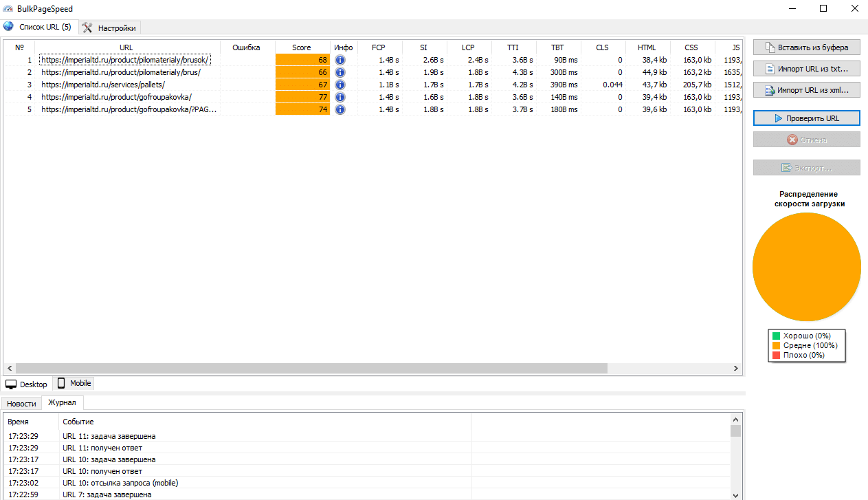Viewport: 868px width, 500px height.
Task: Click the CSS column header
Action: [x=692, y=47]
